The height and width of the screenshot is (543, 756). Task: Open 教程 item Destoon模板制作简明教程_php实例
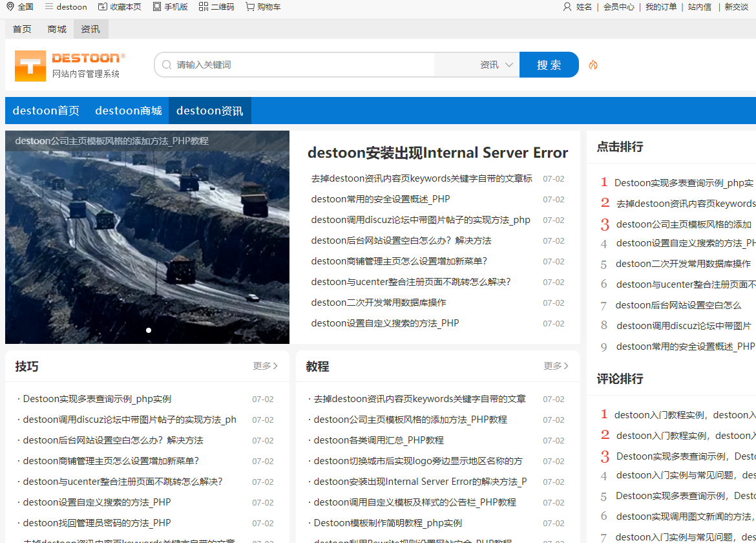tap(388, 523)
